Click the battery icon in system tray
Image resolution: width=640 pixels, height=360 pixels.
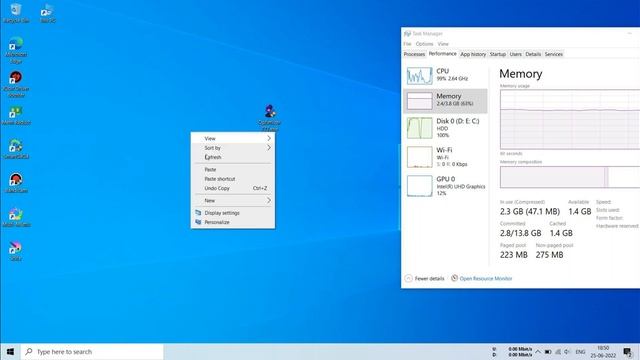(548, 352)
